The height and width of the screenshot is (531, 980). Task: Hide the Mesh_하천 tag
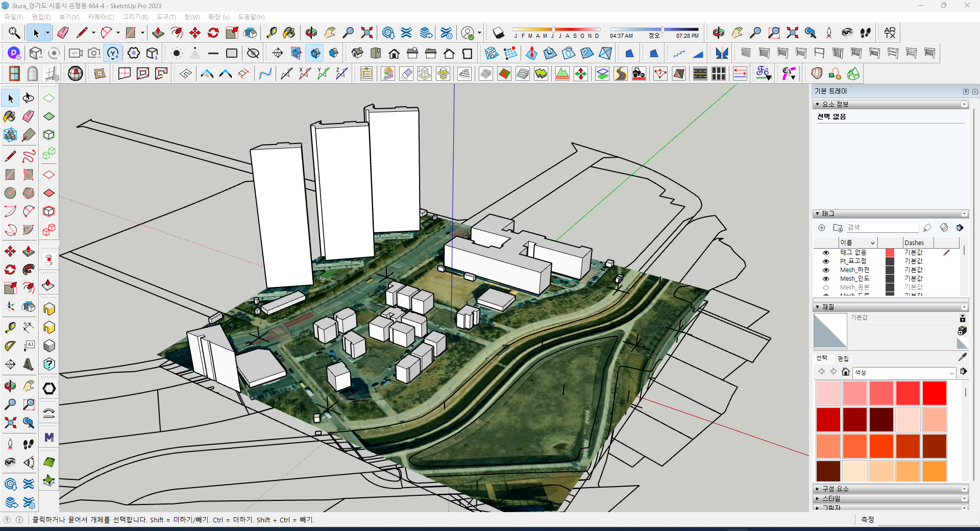(x=826, y=270)
